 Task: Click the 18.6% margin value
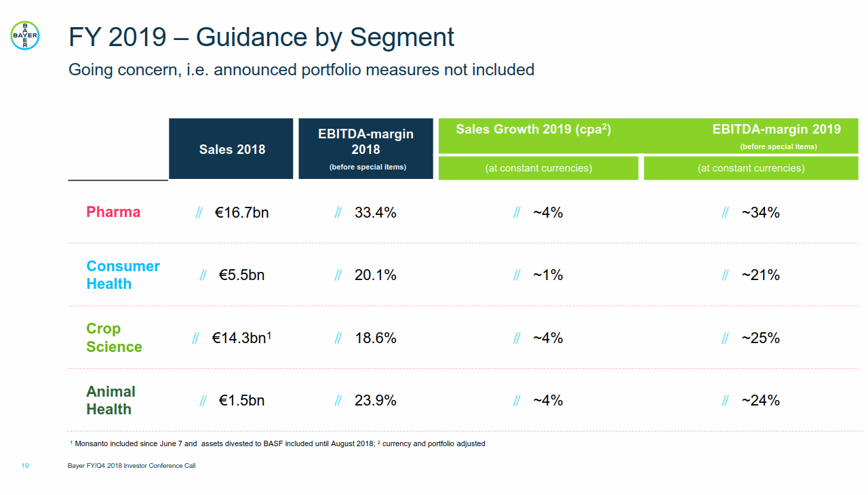point(375,338)
